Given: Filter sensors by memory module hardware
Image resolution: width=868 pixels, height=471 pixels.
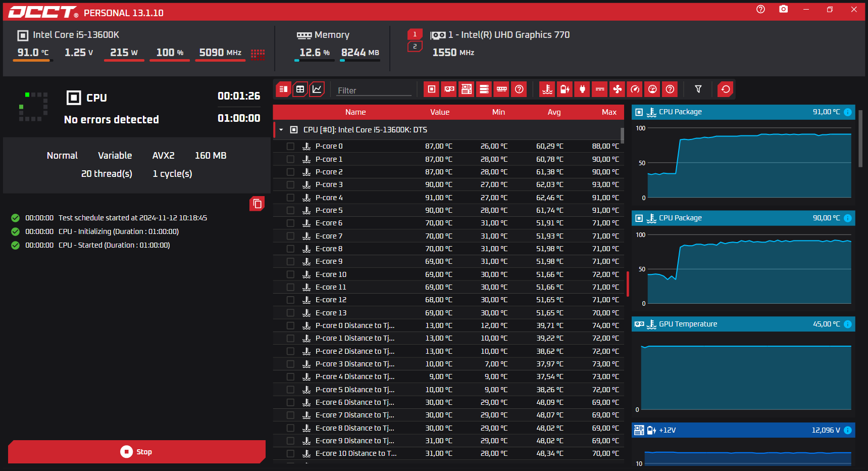Looking at the screenshot, I should tap(501, 89).
